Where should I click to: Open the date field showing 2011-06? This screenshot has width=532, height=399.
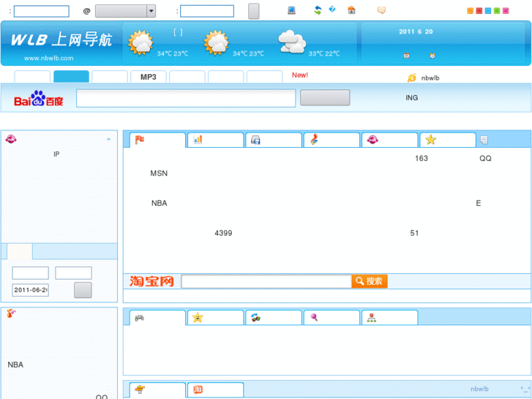click(30, 290)
